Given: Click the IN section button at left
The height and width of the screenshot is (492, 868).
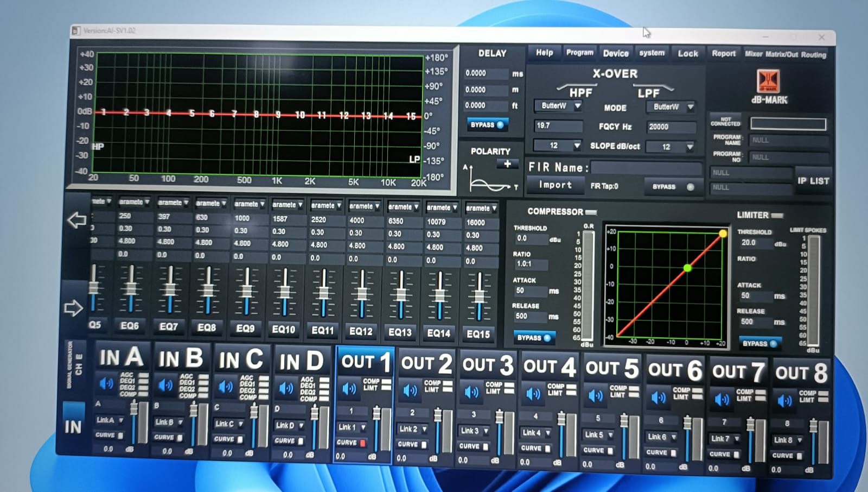Looking at the screenshot, I should coord(73,427).
